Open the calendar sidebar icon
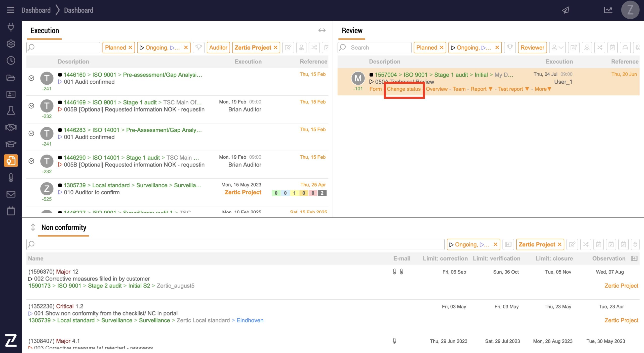The height and width of the screenshot is (353, 644). 11,211
